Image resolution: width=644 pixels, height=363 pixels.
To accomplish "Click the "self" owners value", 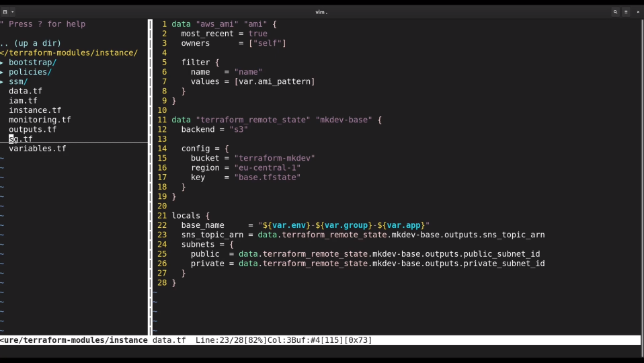I will point(268,43).
